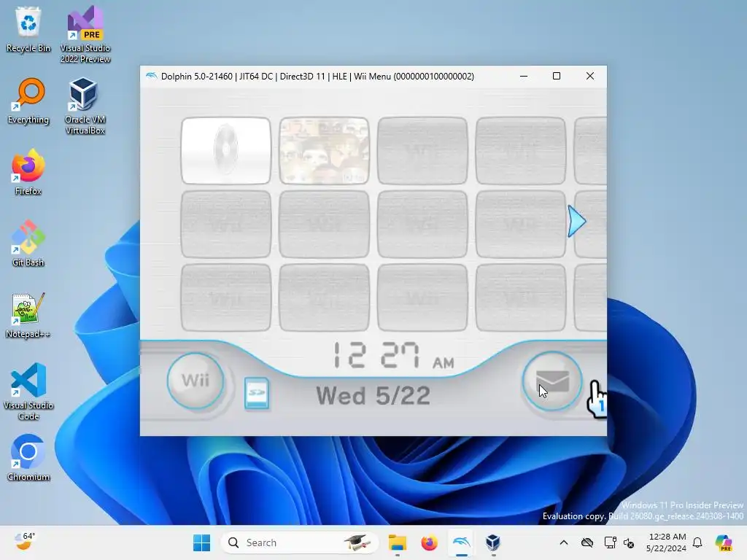Click the Wed 5/22 date display

373,396
